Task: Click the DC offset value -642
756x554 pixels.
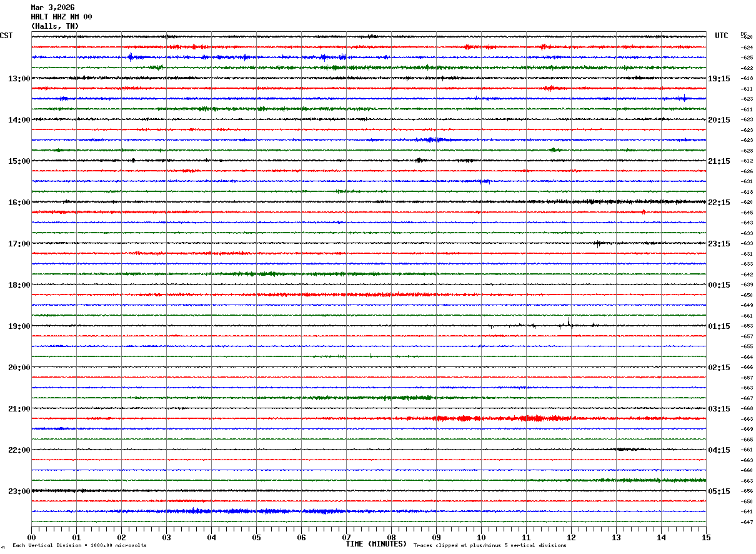Action: (747, 274)
